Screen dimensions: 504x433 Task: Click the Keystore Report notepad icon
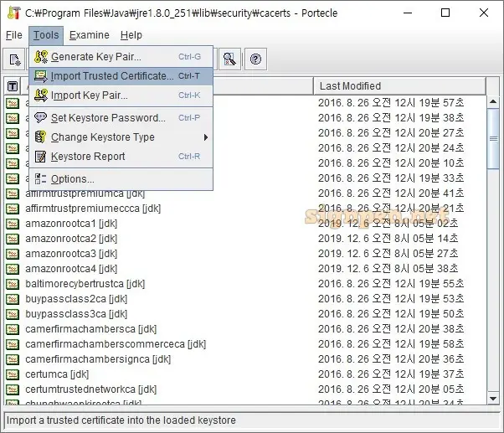click(40, 157)
